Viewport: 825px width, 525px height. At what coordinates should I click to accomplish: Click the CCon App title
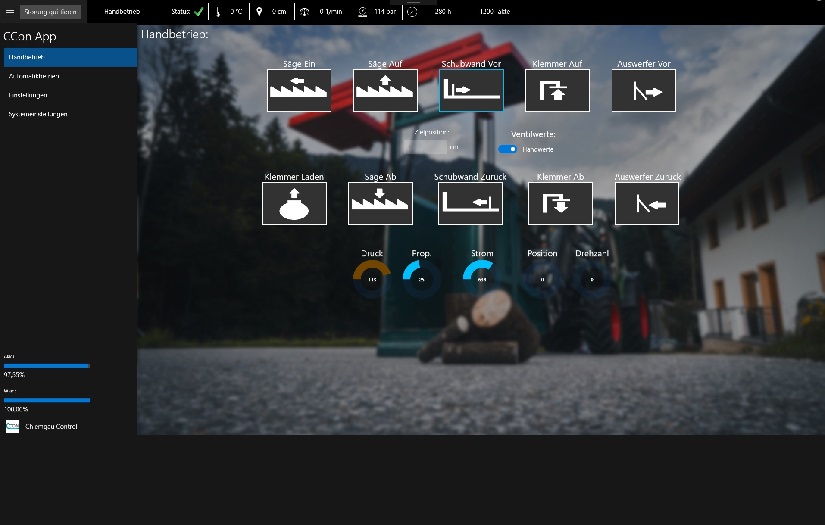pos(30,36)
